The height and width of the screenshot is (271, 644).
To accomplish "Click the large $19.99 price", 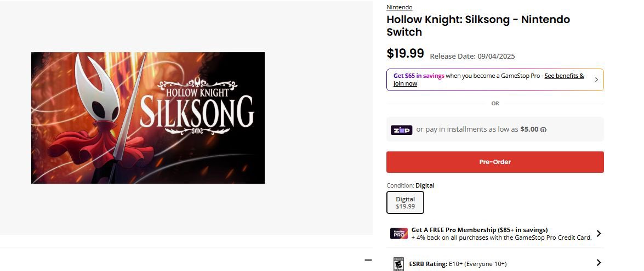I will coord(405,53).
